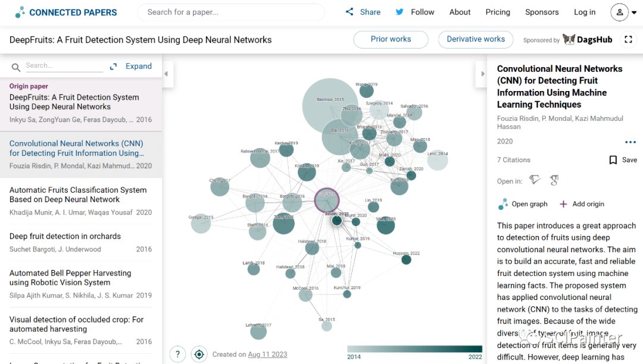
Task: Select Automated Bell Pepper Harvesting entry
Action: 81,284
